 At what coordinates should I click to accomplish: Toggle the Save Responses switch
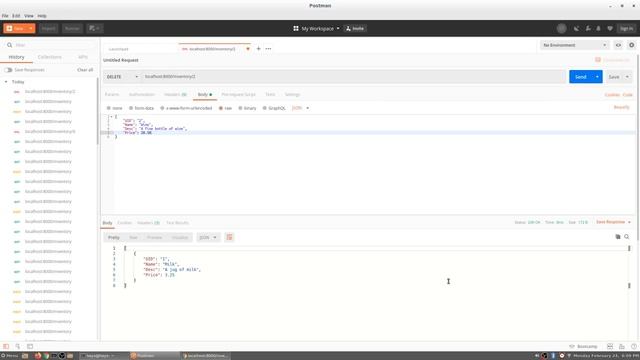click(8, 70)
